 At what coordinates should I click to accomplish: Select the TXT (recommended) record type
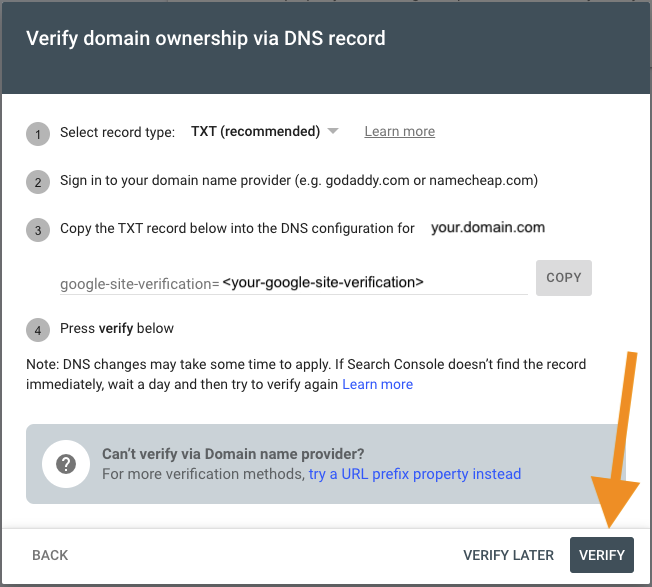pyautogui.click(x=255, y=131)
